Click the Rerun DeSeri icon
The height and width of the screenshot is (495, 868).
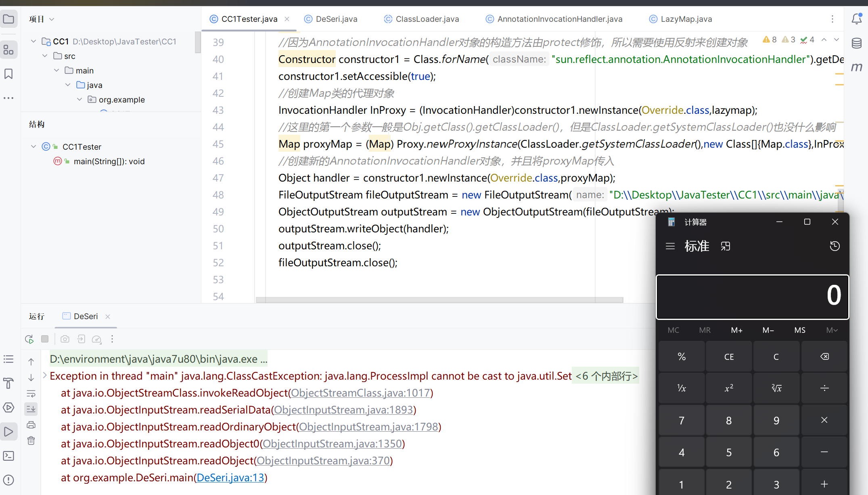coord(29,339)
